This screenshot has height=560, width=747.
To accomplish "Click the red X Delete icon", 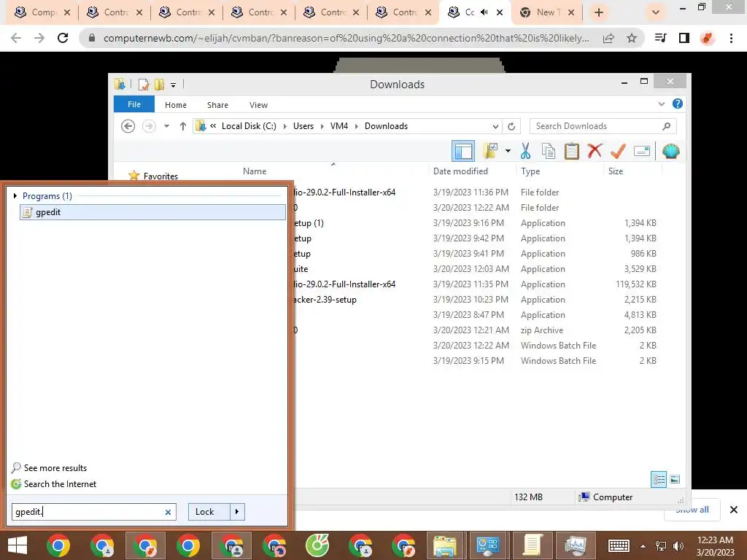I will [595, 151].
